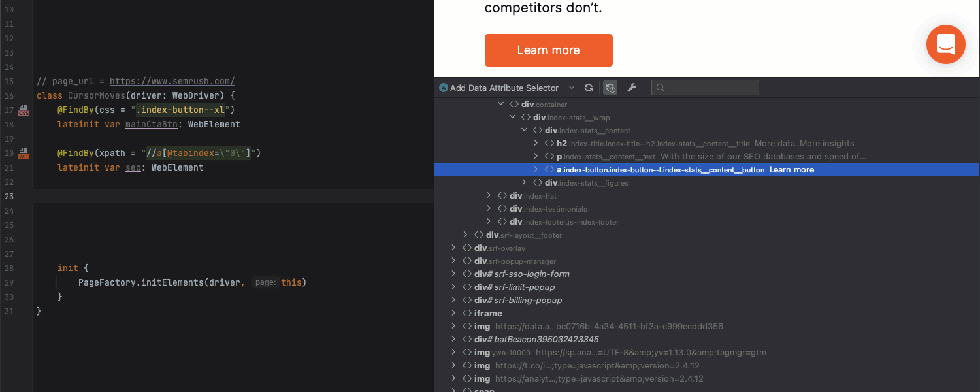Expand the div#srf-sso-login-form node

point(453,274)
